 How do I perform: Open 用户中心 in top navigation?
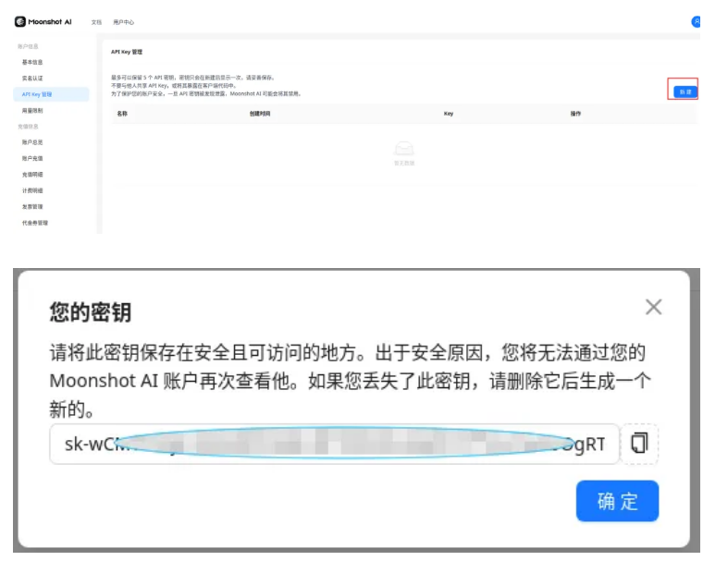tap(124, 22)
